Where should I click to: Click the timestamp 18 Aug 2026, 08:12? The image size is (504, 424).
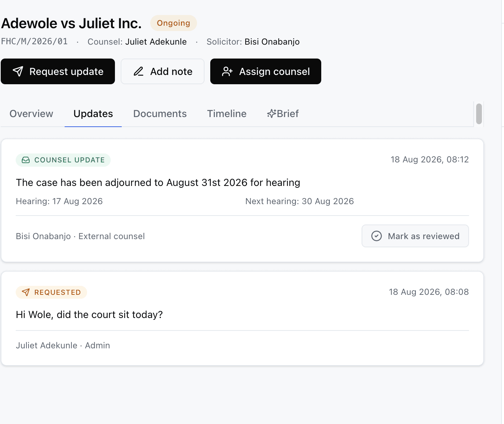430,160
